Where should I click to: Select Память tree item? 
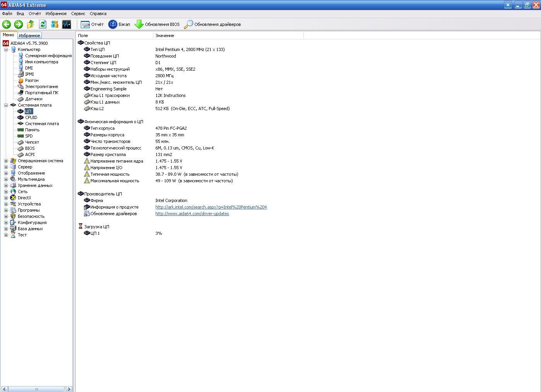(32, 130)
